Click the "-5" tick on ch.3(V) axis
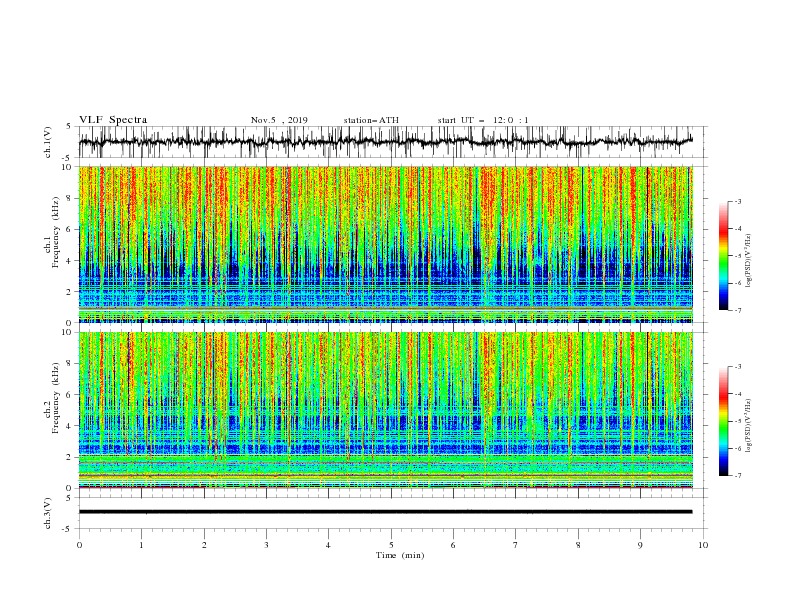The image size is (792, 612). [x=68, y=529]
